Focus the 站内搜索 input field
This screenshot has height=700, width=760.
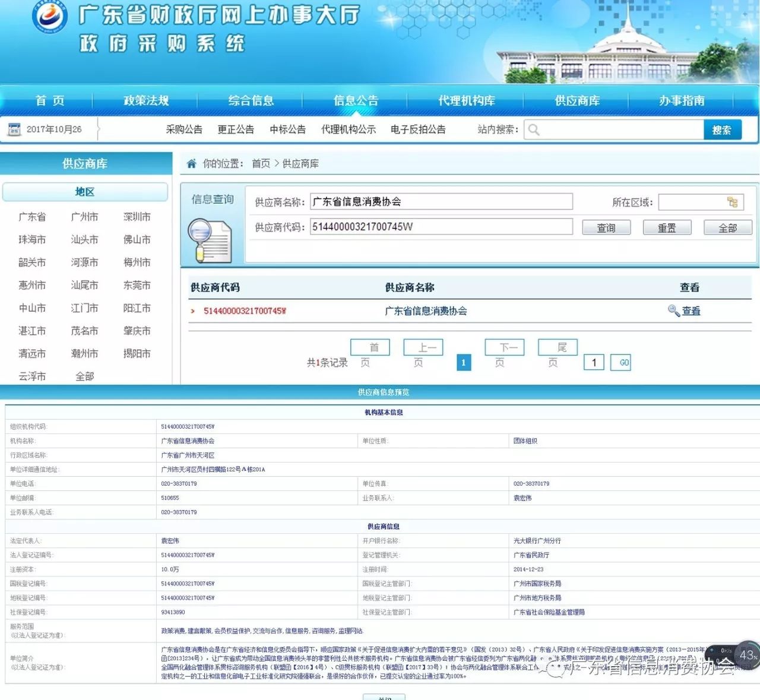614,129
